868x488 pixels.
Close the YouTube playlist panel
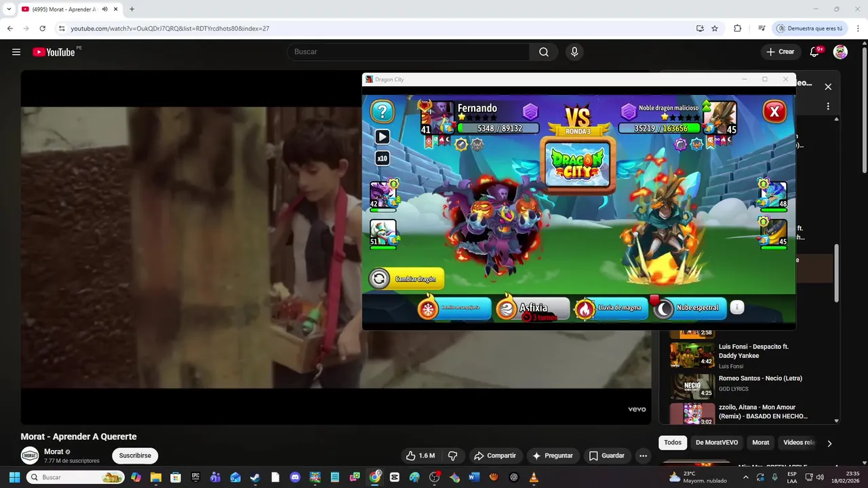pos(828,87)
